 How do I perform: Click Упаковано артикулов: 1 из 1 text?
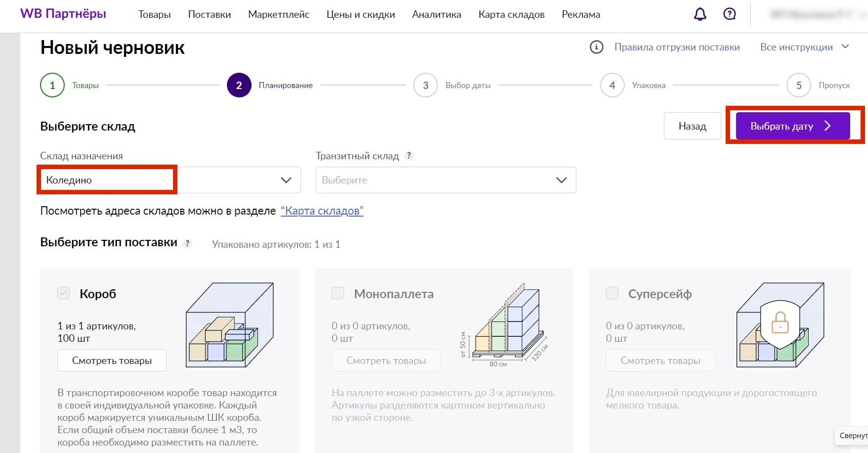pyautogui.click(x=276, y=244)
